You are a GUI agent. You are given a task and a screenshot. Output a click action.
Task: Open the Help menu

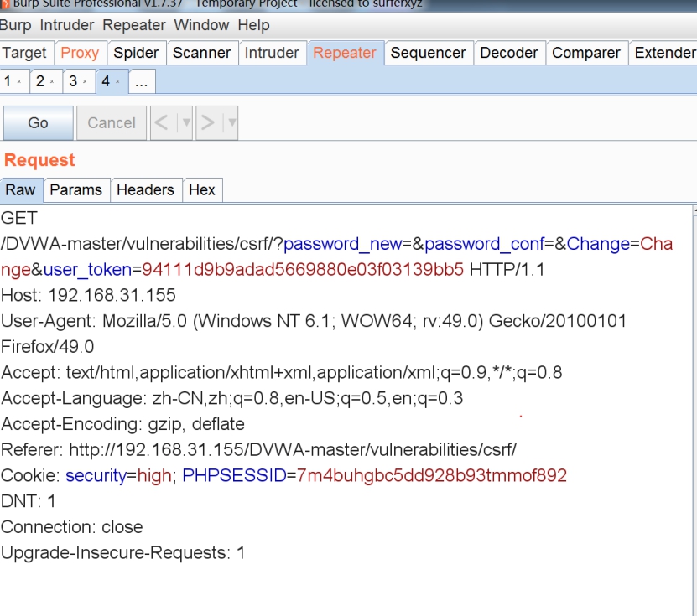click(253, 25)
